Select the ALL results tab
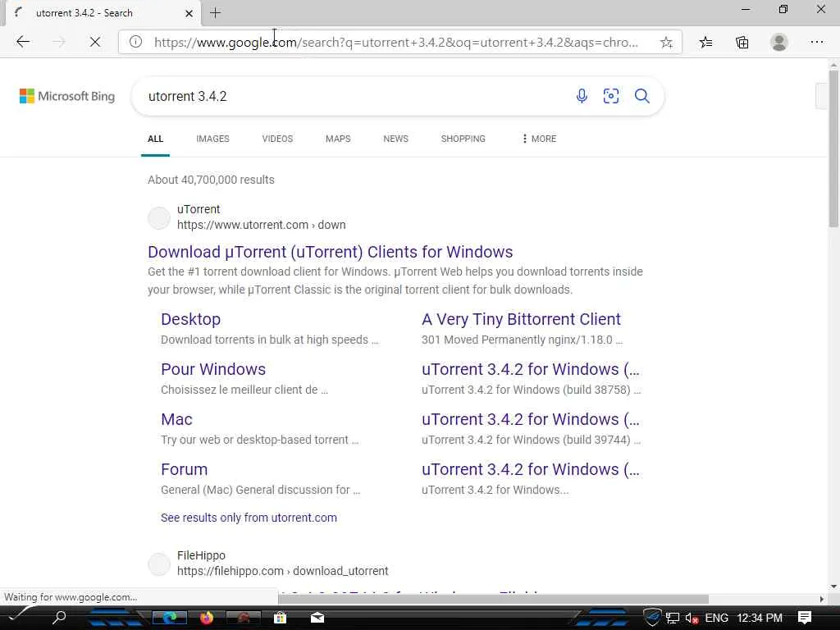Viewport: 840px width, 630px height. coord(155,139)
